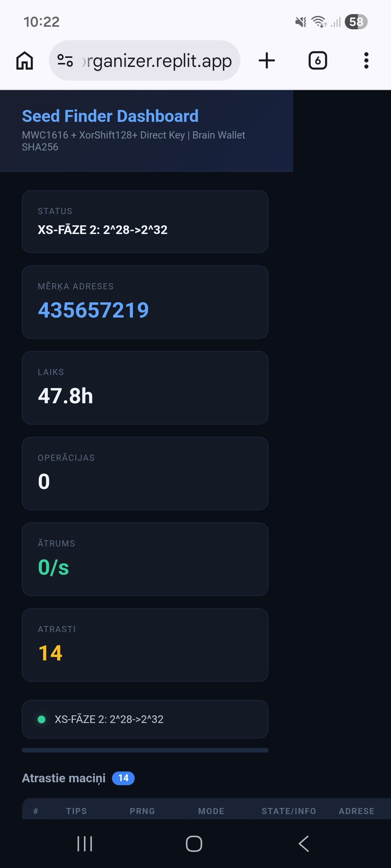The height and width of the screenshot is (868, 391).
Task: Tap the Mērķa adreses value 435657219
Action: [x=93, y=310]
